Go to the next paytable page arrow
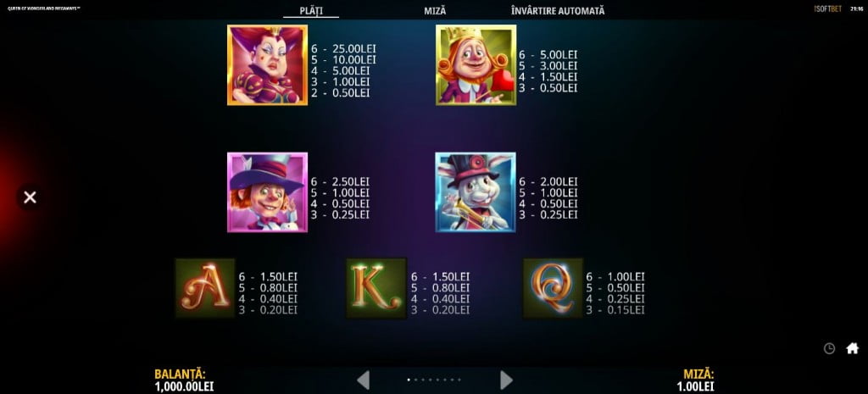868x394 pixels. (506, 380)
